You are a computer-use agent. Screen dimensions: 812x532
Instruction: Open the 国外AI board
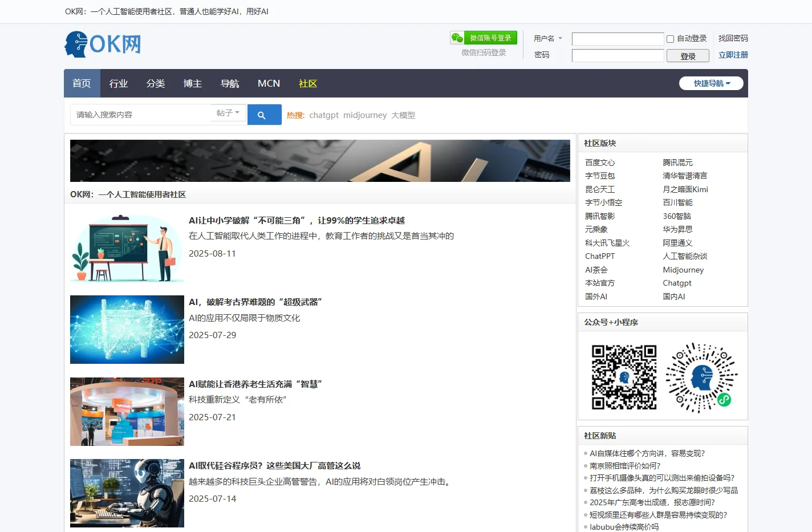[x=596, y=297]
